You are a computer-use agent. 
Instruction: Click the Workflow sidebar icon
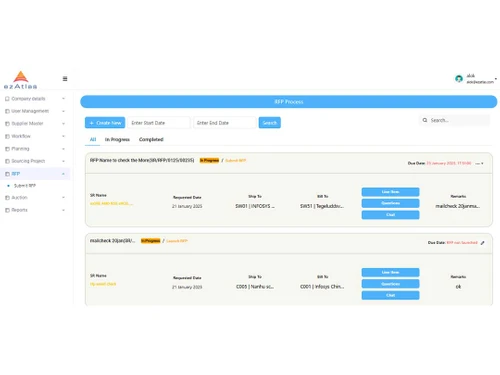pyautogui.click(x=7, y=136)
